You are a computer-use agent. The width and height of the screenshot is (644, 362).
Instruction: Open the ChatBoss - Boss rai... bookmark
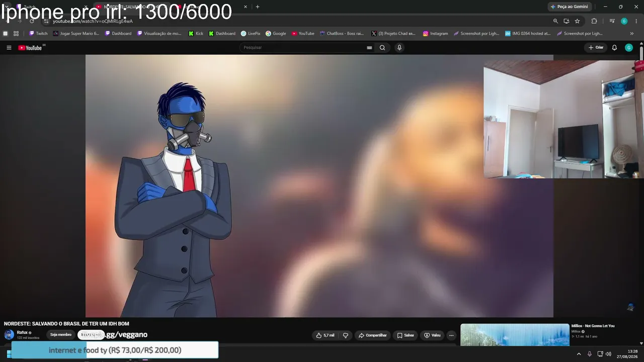(x=342, y=34)
